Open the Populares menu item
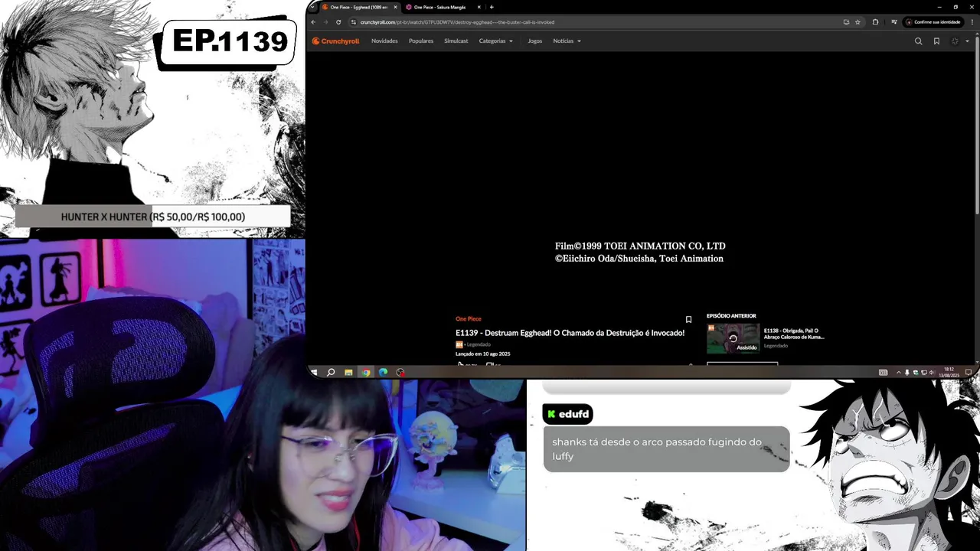Image resolution: width=980 pixels, height=551 pixels. click(x=421, y=41)
